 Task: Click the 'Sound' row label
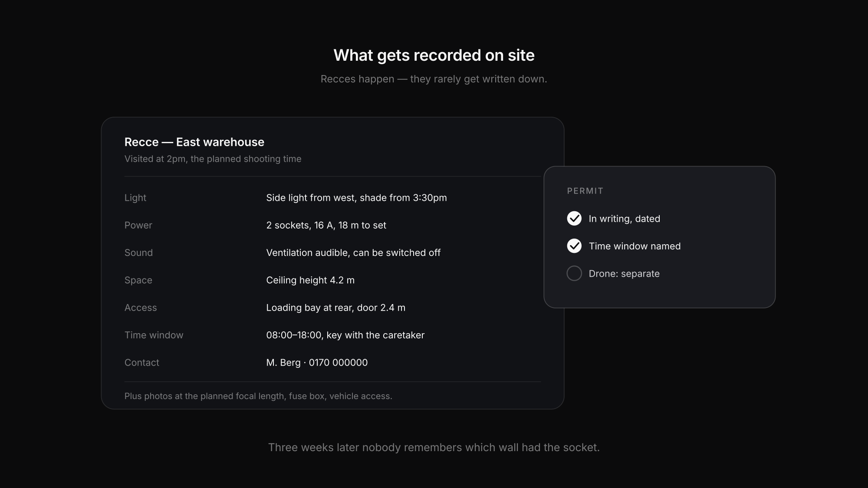click(138, 252)
